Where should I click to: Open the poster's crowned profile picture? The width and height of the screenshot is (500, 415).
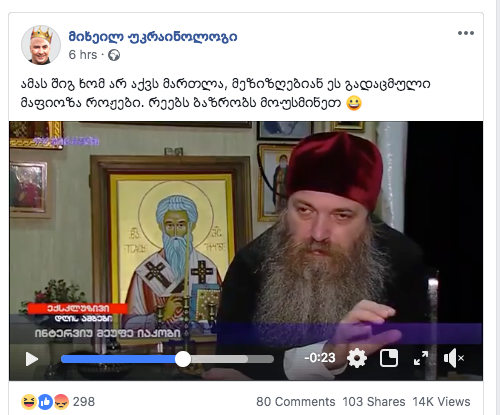(41, 45)
